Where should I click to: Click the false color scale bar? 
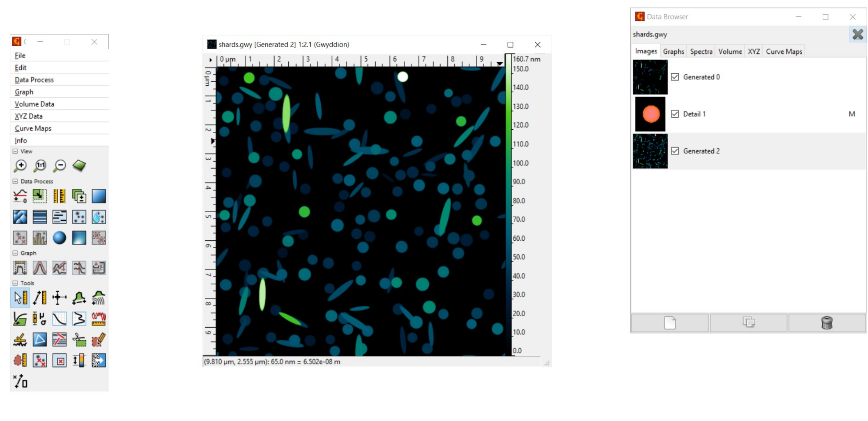click(x=508, y=204)
